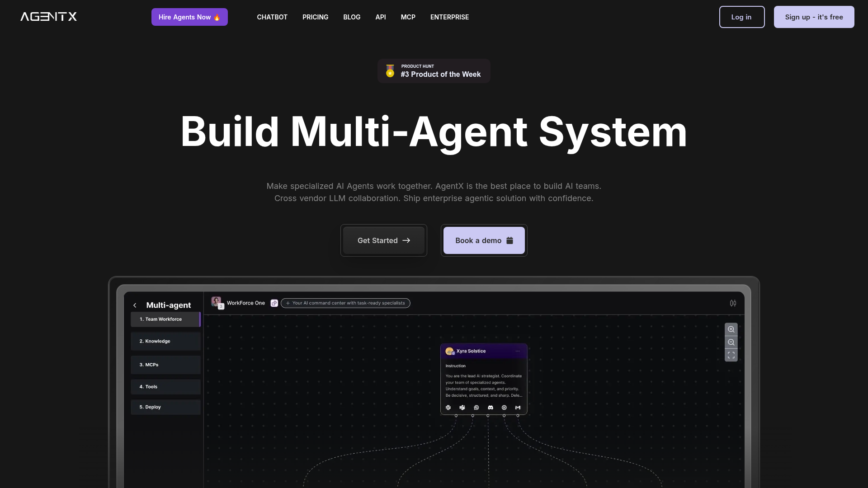The image size is (868, 488).
Task: Open the Pricing menu item
Action: point(315,17)
